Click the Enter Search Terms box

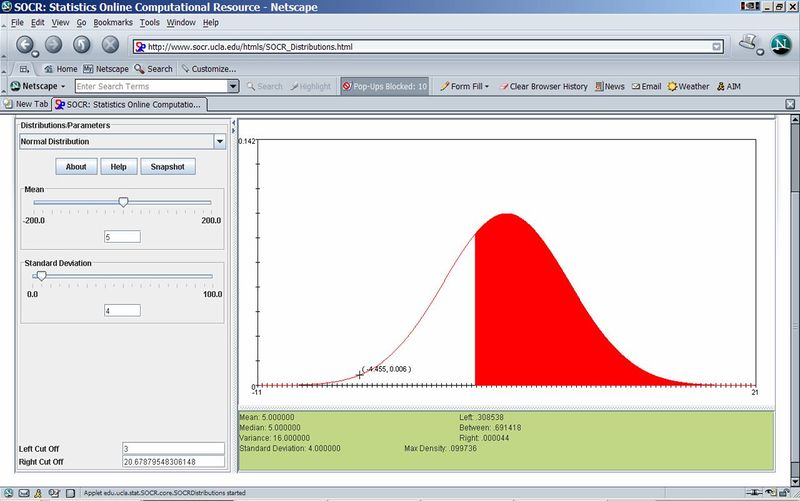click(152, 86)
